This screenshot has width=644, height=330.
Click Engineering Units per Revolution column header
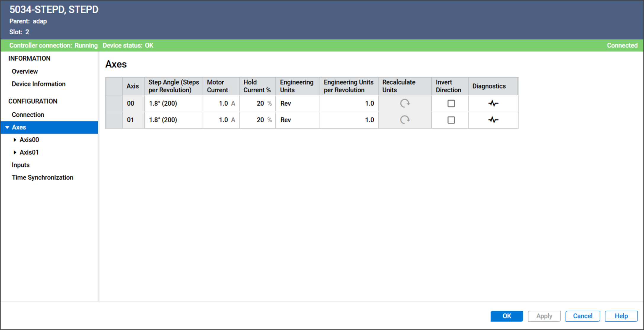click(349, 86)
